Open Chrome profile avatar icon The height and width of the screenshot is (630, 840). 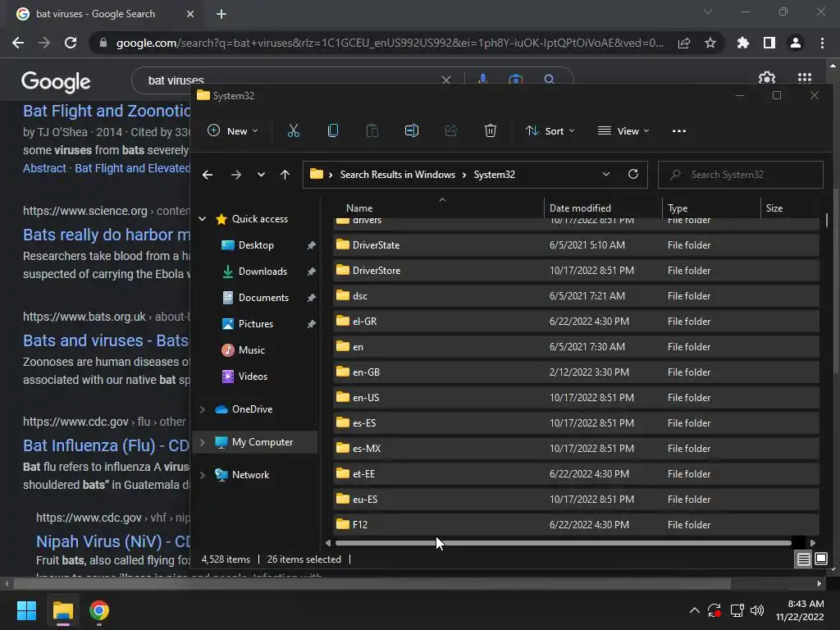[796, 43]
